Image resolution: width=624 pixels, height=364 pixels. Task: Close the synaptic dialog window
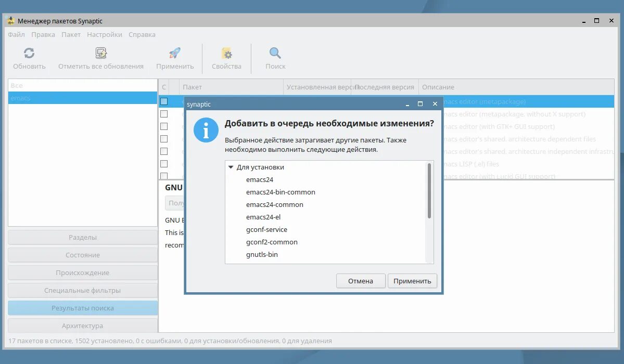click(435, 104)
